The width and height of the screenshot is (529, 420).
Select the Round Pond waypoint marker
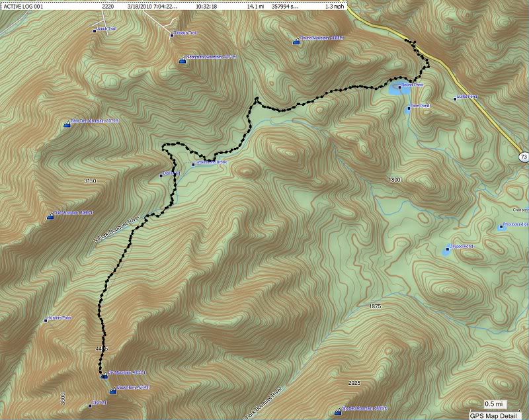tap(399, 85)
